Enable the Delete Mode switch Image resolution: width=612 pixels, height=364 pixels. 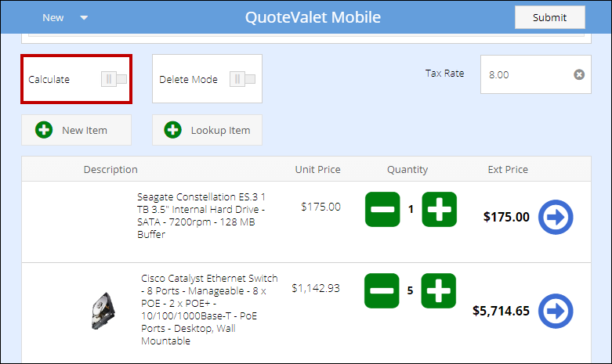242,79
